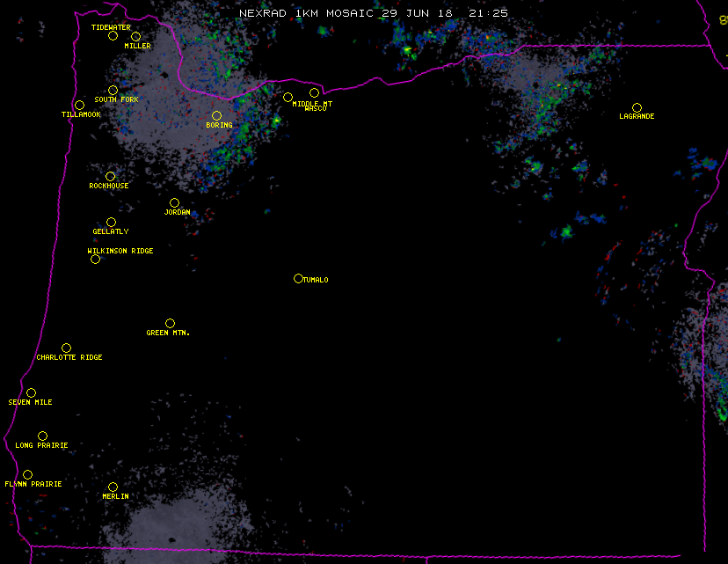Click the Merlin station circle marker
728x564 pixels.
(113, 487)
